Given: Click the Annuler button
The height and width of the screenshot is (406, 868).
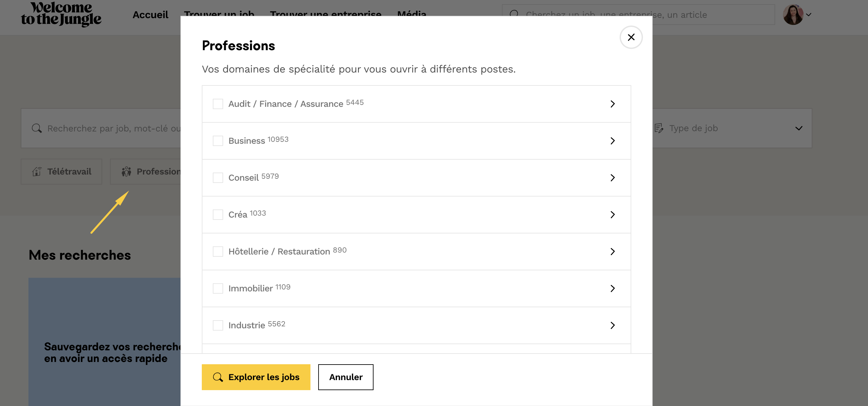Looking at the screenshot, I should pos(345,377).
